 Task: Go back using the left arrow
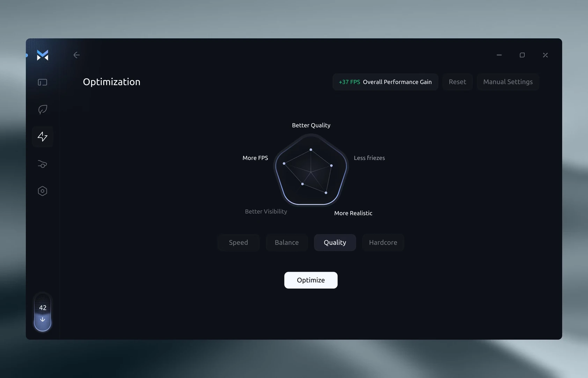76,55
